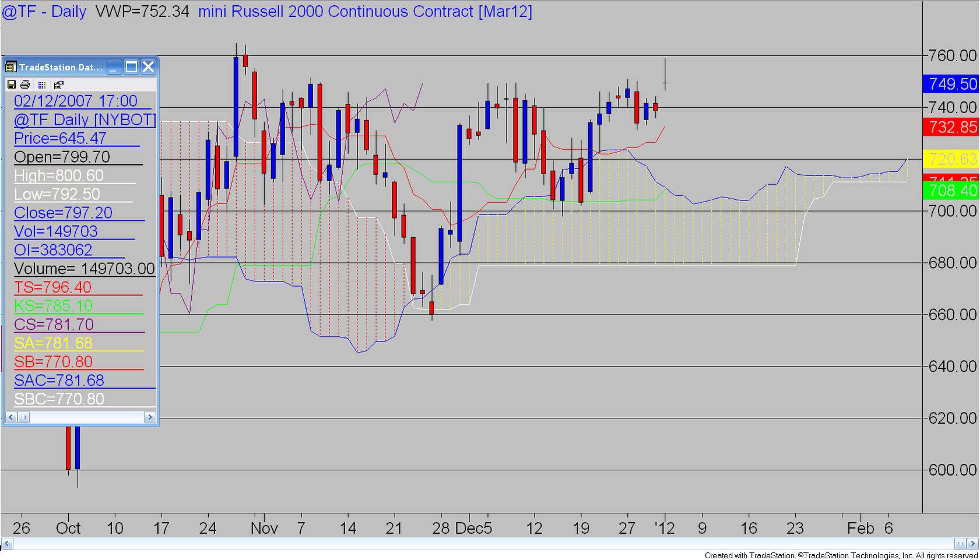Screen dimensions: 980x560
Task: Click the mini Russell 2000 Continuous Contract title
Action: 365,12
